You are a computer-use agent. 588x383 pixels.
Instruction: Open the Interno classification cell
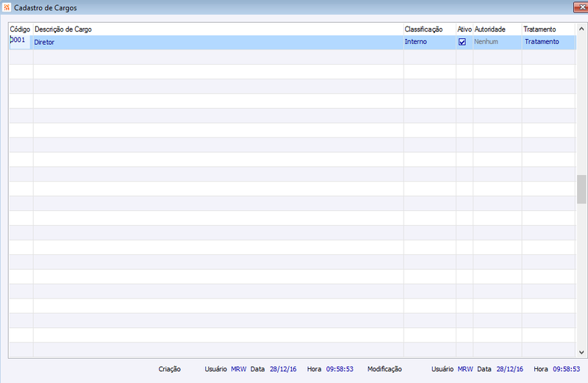[430, 42]
